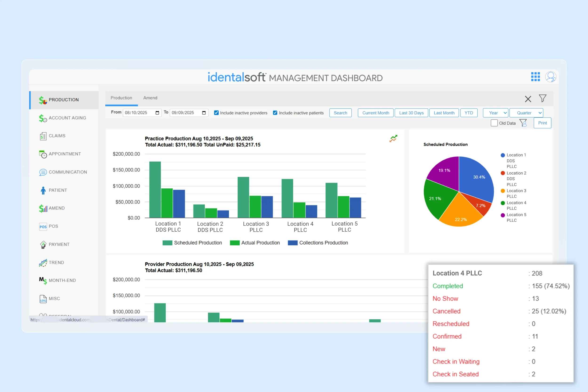Click the Check in Seated row in popup
The height and width of the screenshot is (392, 588).
[x=501, y=374]
